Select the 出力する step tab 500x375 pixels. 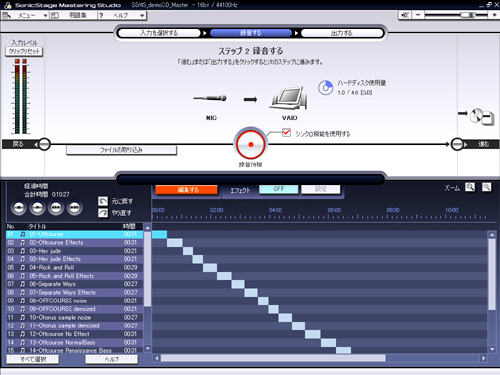[342, 33]
